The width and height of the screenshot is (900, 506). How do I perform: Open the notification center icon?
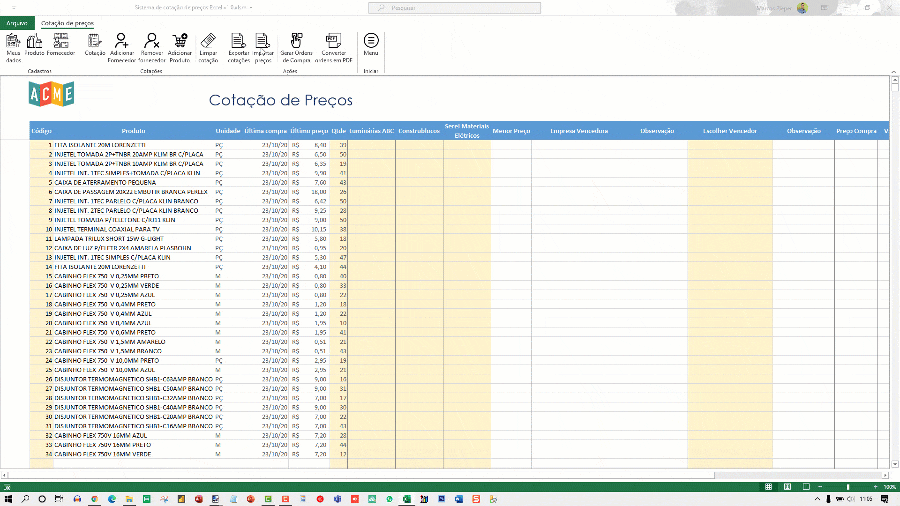[x=885, y=499]
